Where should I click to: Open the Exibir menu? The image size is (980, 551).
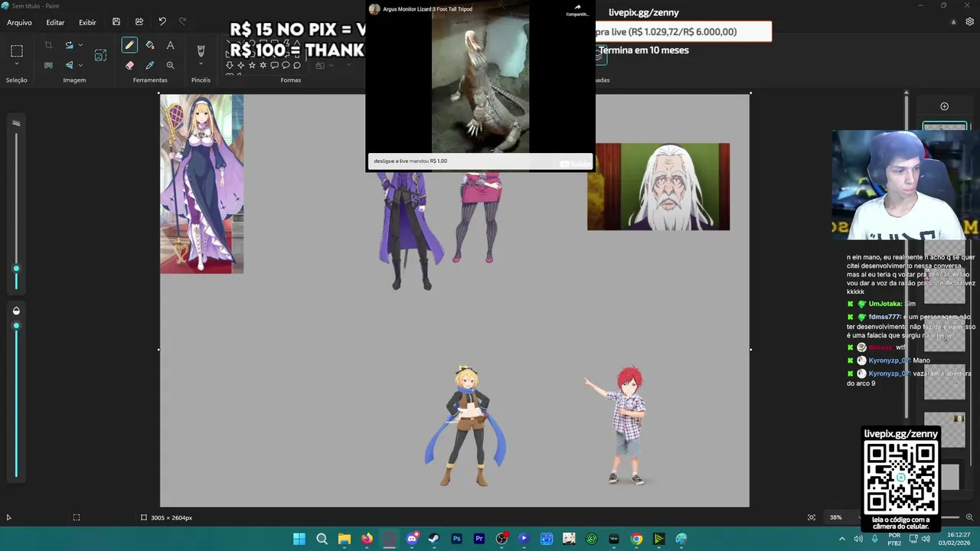[87, 22]
